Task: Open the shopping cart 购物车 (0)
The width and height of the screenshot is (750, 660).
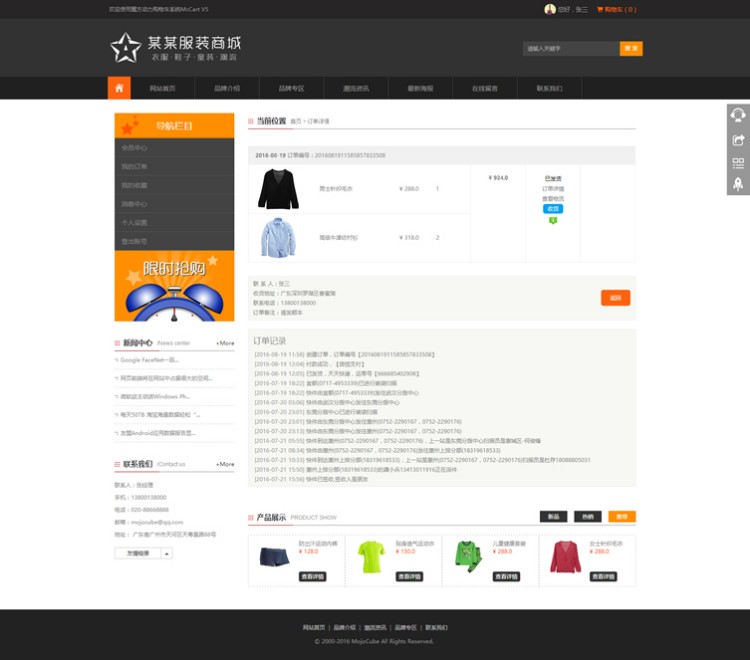Action: [x=617, y=9]
